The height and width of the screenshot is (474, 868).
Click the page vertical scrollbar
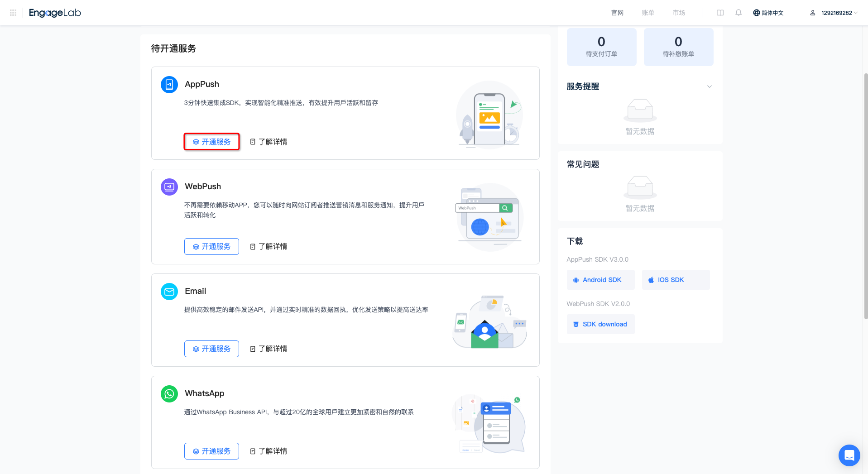(865, 196)
